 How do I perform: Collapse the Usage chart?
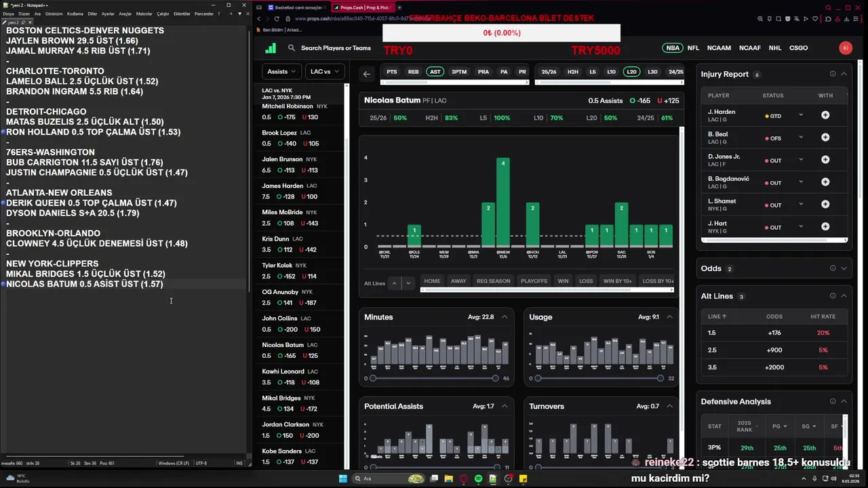coord(669,317)
